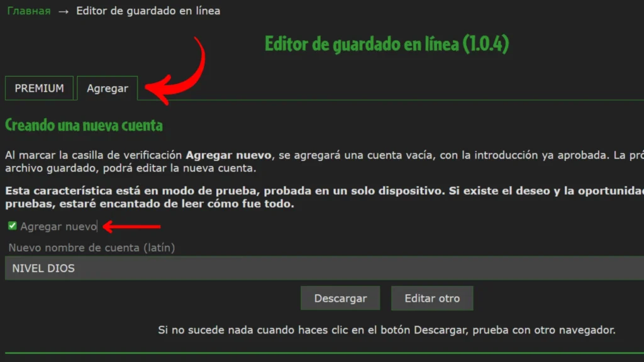Click the 'Si no sucede nada cuando haces clic' note
The image size is (644, 362).
click(x=387, y=330)
